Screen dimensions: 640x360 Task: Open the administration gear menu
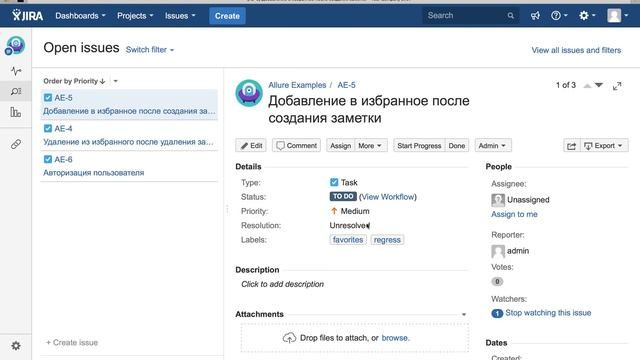coord(587,16)
